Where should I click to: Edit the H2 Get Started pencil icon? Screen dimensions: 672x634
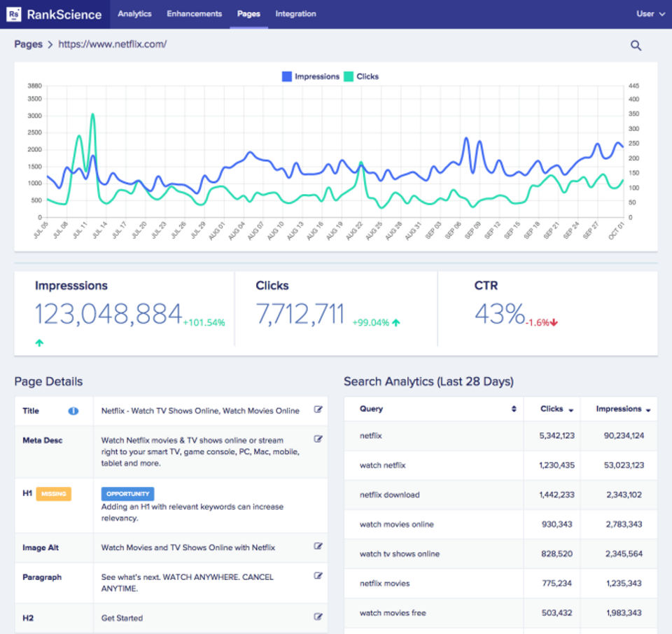318,617
